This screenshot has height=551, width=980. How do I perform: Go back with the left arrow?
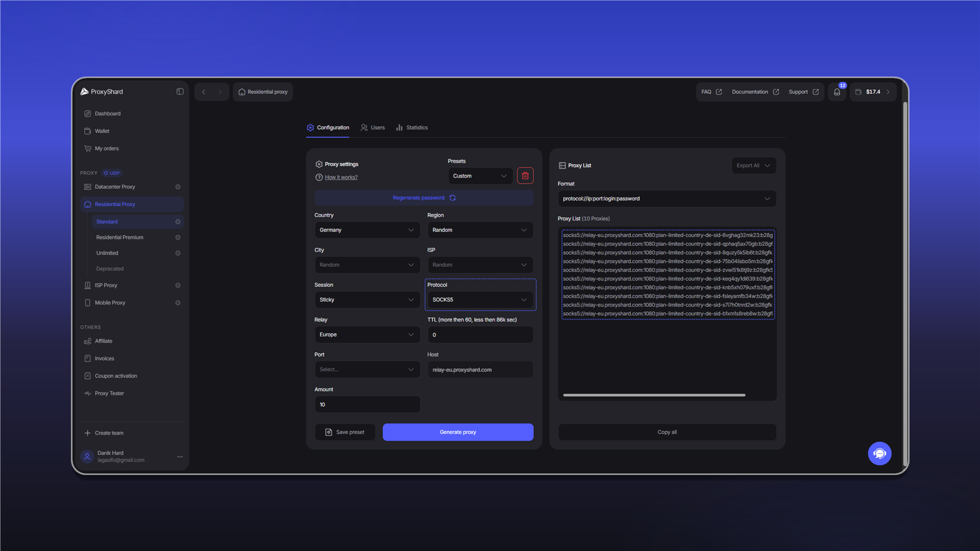point(204,92)
